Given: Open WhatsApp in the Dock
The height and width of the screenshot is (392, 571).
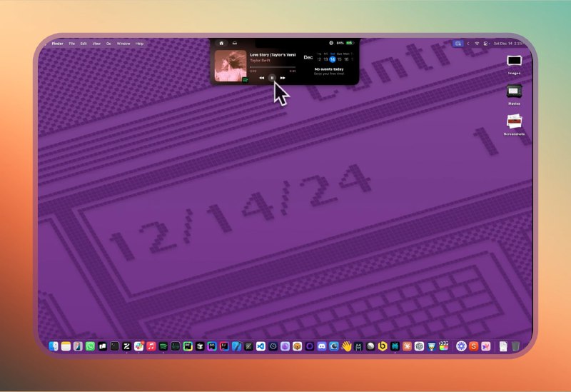Looking at the screenshot, I should pos(90,346).
